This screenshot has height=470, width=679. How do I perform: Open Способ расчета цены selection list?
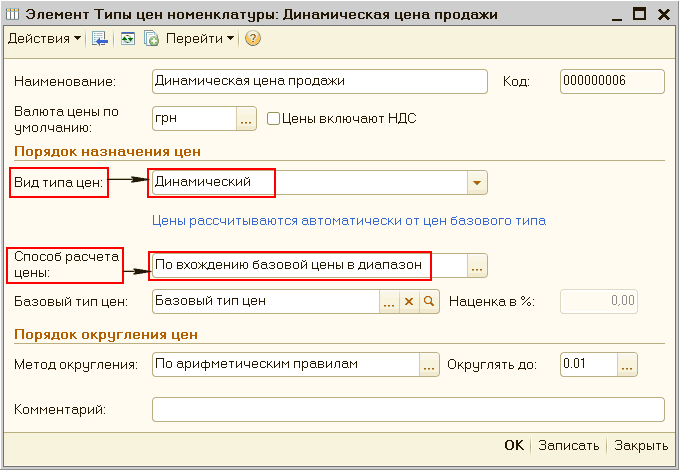click(x=477, y=265)
